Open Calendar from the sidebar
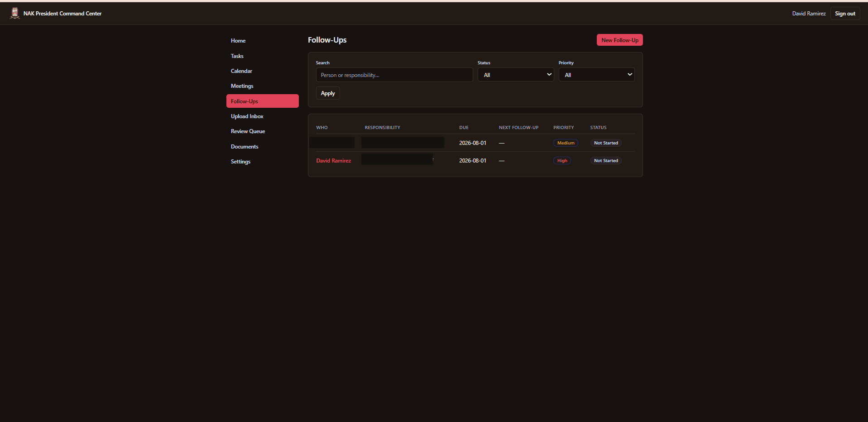 (x=262, y=71)
